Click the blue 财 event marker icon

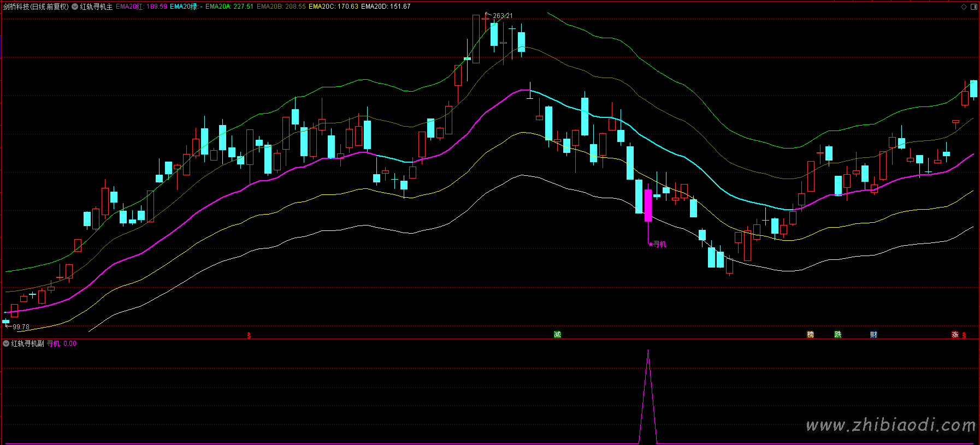(x=873, y=334)
